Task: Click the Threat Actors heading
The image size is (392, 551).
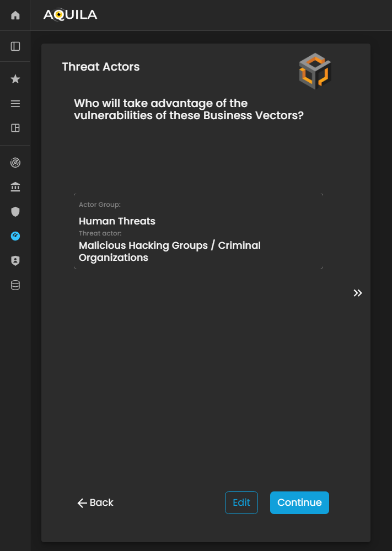Action: tap(101, 67)
